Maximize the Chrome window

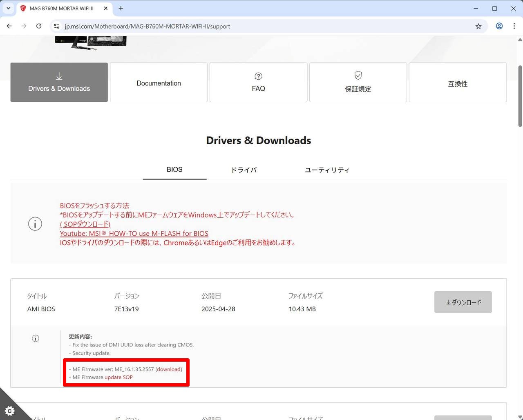coord(494,8)
